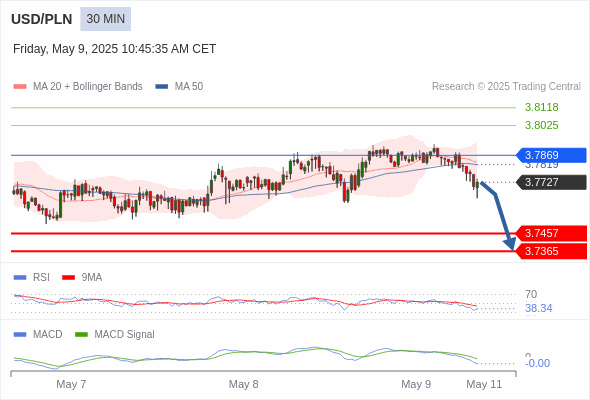
Task: Click the May 8 date axis label
Action: point(243,384)
